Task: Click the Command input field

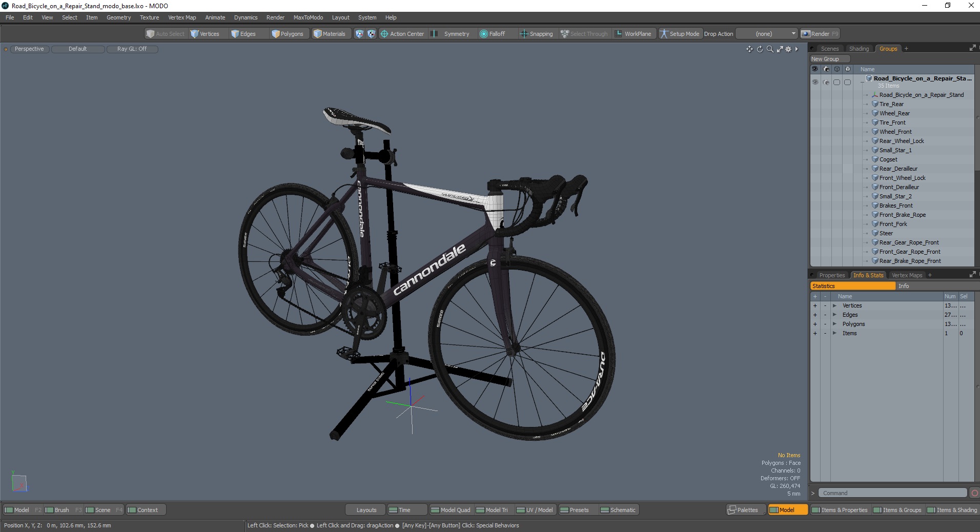Action: (892, 493)
